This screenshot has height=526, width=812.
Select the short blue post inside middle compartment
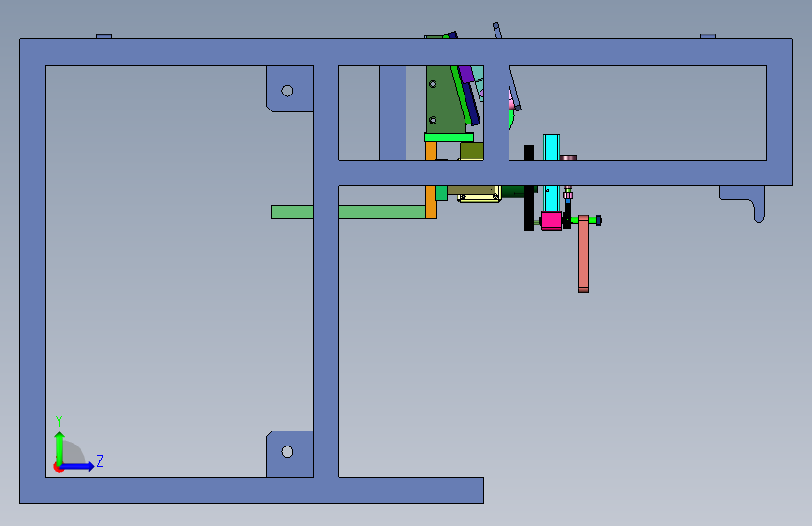[393, 113]
